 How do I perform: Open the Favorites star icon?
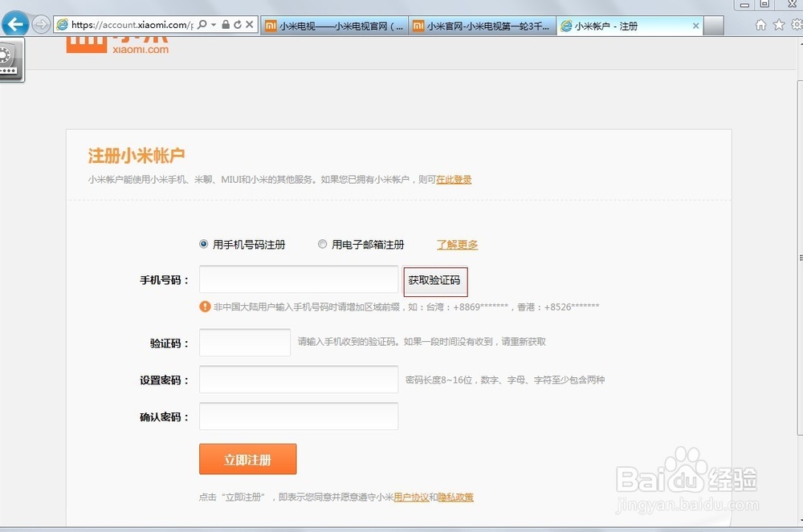click(779, 25)
